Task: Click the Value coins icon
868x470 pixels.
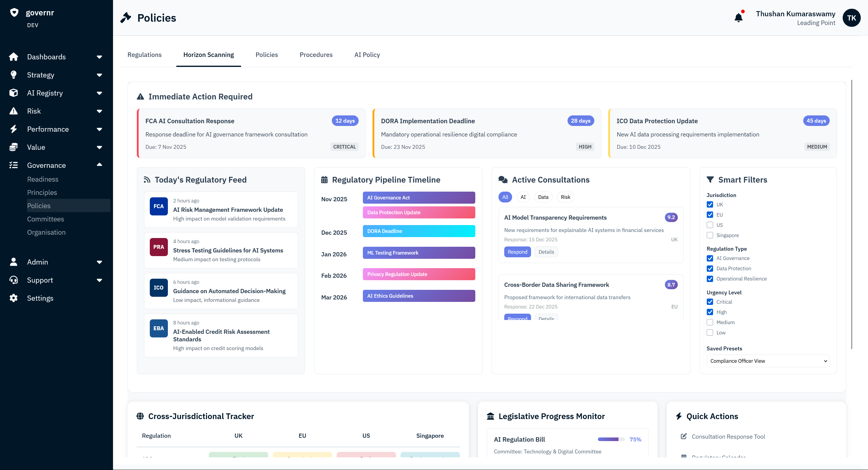Action: (14, 147)
